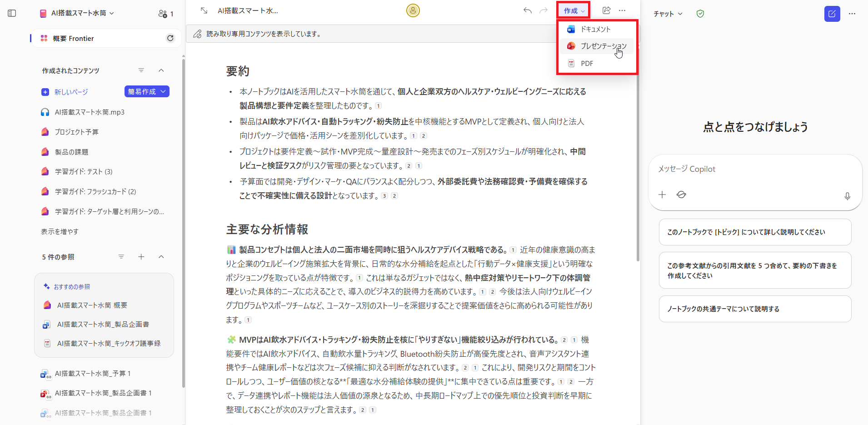
Task: Open the 簡易作成 dropdown
Action: pyautogui.click(x=146, y=91)
